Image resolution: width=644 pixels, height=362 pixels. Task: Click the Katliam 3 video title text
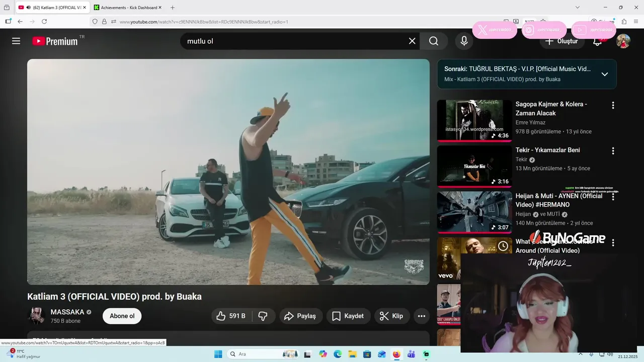pos(114,297)
